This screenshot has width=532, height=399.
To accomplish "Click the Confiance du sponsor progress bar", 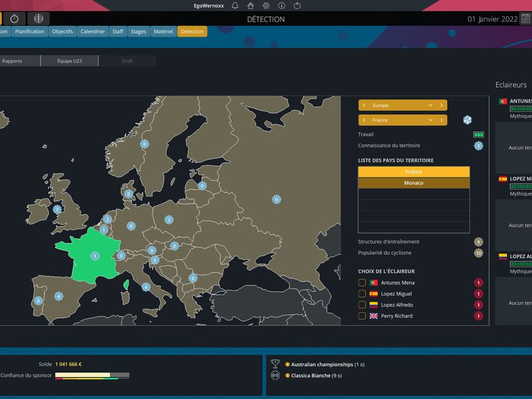I will (x=92, y=376).
